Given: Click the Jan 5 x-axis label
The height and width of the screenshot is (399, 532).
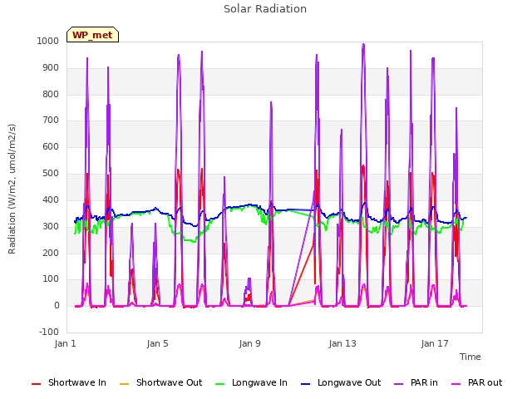Looking at the screenshot, I should coord(157,343).
